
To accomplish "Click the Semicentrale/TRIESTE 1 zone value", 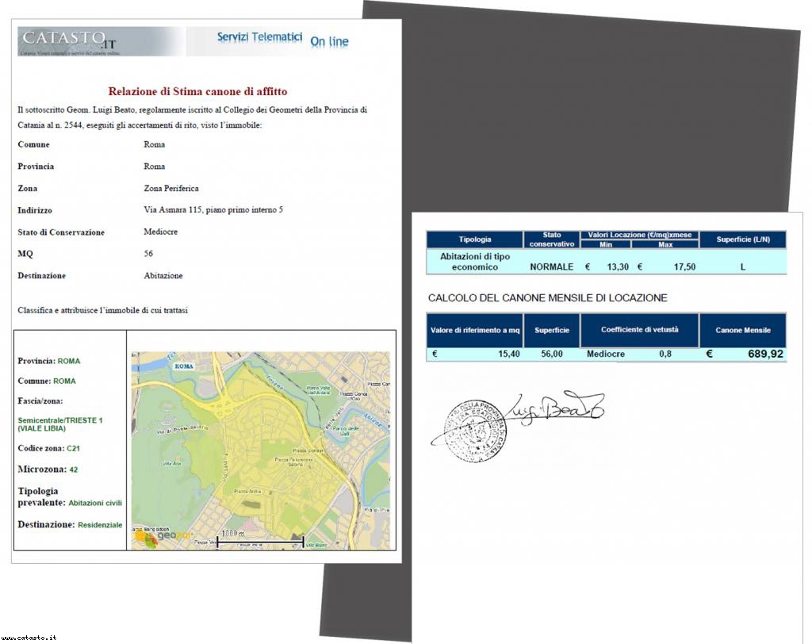I will click(59, 424).
